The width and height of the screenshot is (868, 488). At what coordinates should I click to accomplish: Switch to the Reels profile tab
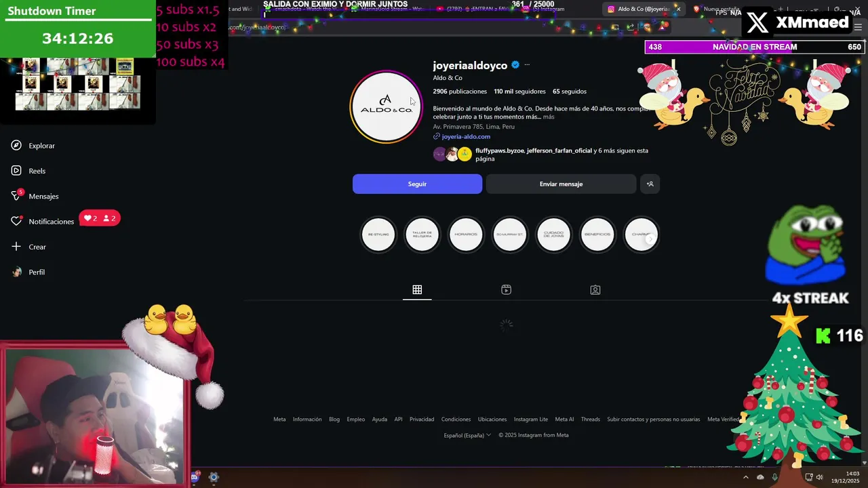[506, 290]
